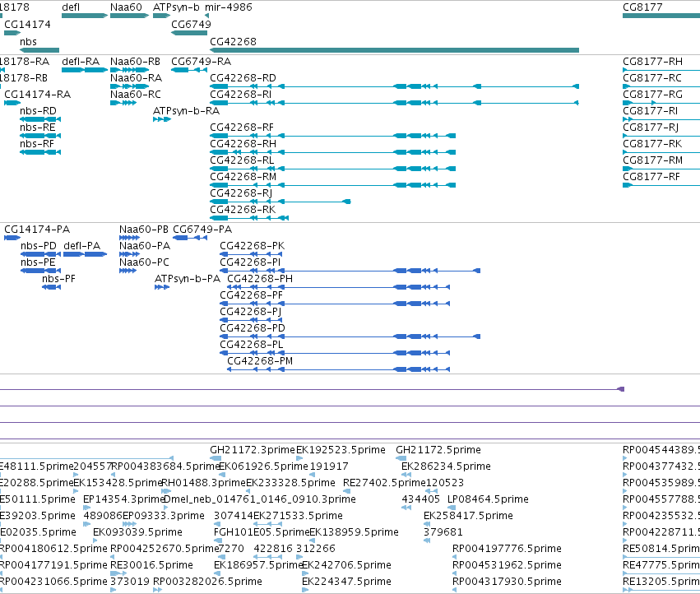Click protein nbs-PD
The image size is (700, 594).
click(x=39, y=246)
